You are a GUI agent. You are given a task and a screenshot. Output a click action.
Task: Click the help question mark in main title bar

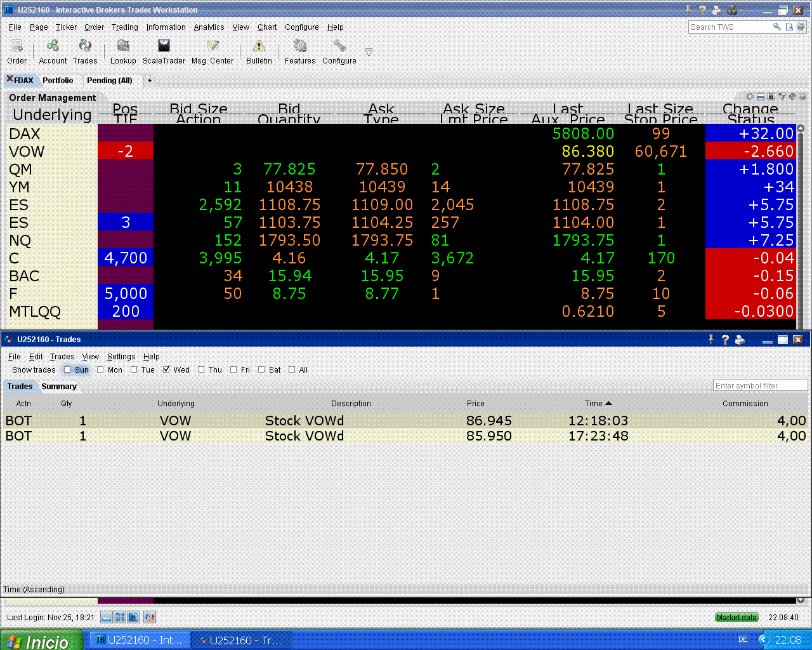(x=702, y=10)
